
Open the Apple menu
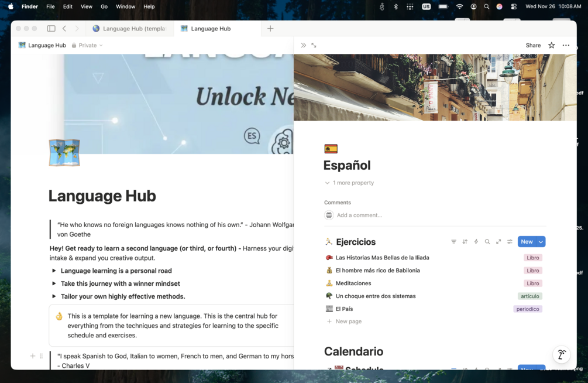pyautogui.click(x=11, y=6)
